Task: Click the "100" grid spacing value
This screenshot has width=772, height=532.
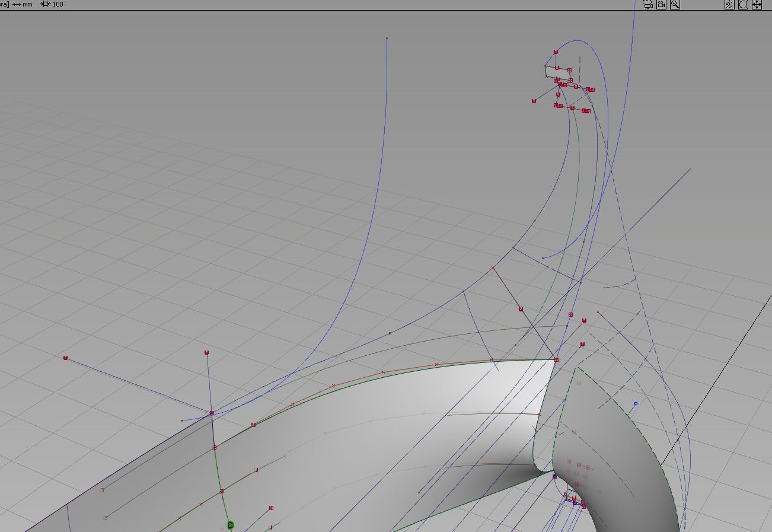Action: click(58, 4)
